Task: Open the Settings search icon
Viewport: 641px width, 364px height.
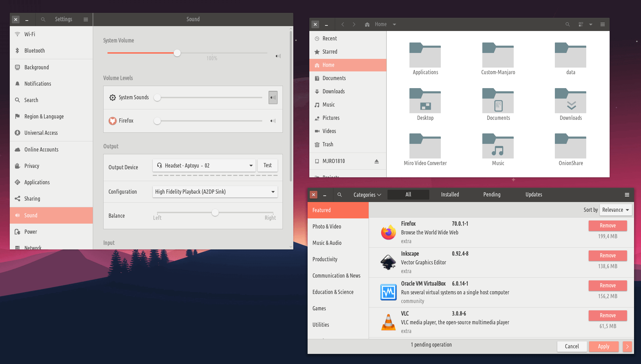Action: coord(43,20)
